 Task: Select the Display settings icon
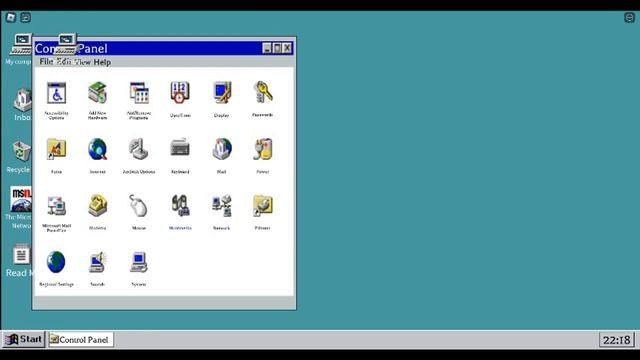pyautogui.click(x=222, y=93)
